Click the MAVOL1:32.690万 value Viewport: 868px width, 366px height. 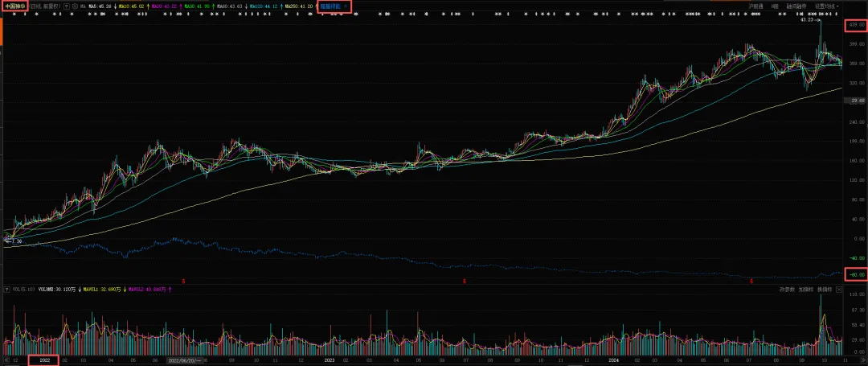point(101,289)
